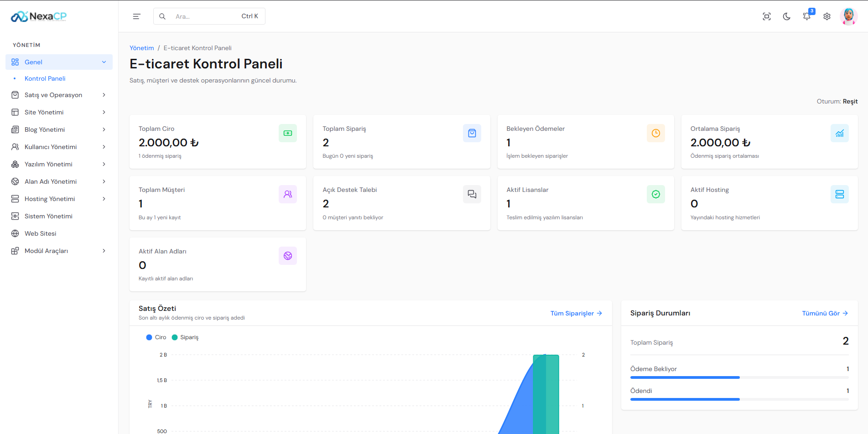Toggle the Ciro series in the chart legend

156,337
